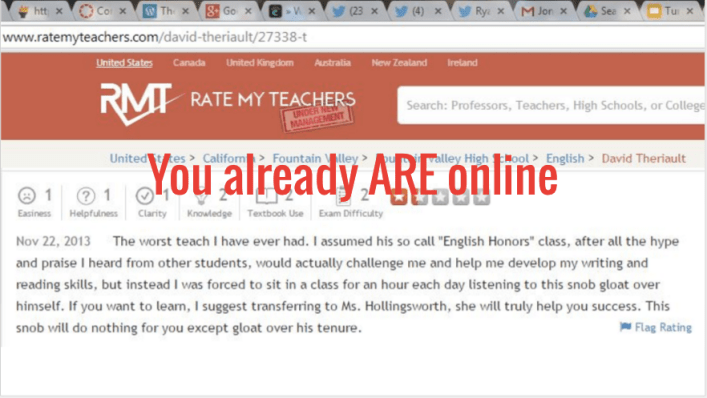Open the California breadcrumb link
707x398 pixels.
coord(229,158)
